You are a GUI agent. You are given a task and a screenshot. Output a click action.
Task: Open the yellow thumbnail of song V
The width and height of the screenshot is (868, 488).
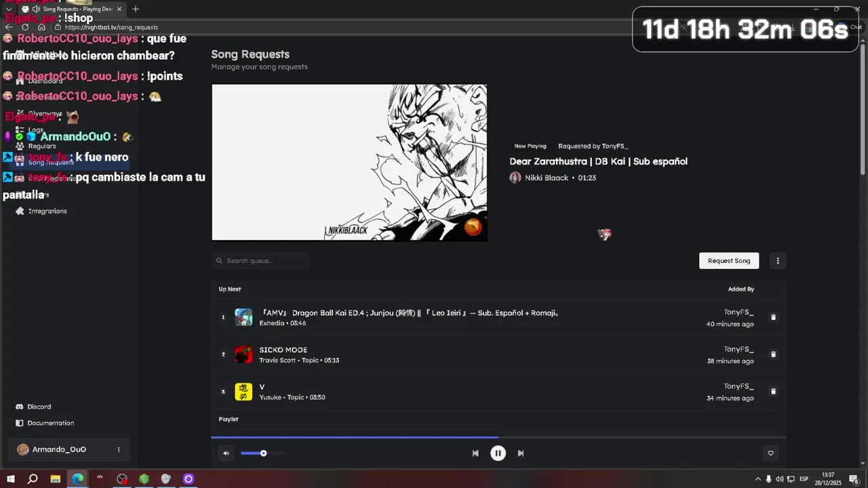243,392
